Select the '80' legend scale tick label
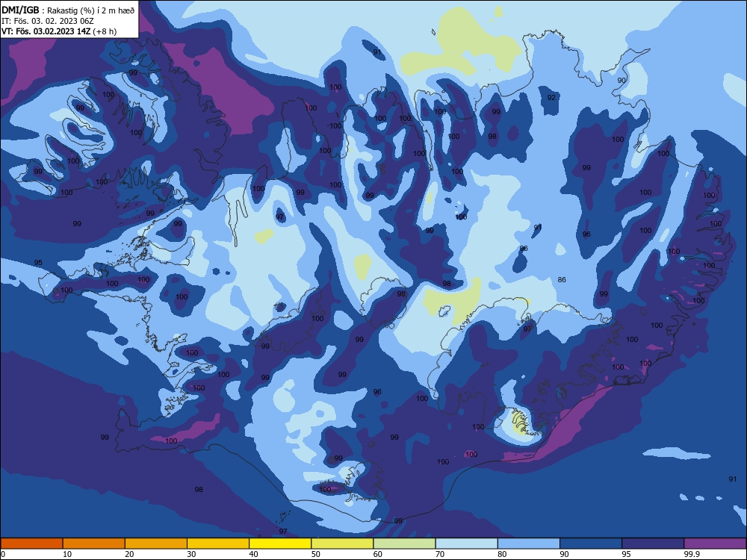 (502, 554)
